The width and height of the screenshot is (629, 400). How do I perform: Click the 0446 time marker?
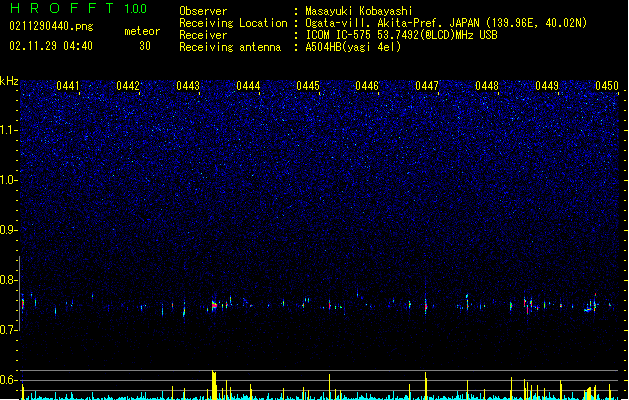[367, 86]
